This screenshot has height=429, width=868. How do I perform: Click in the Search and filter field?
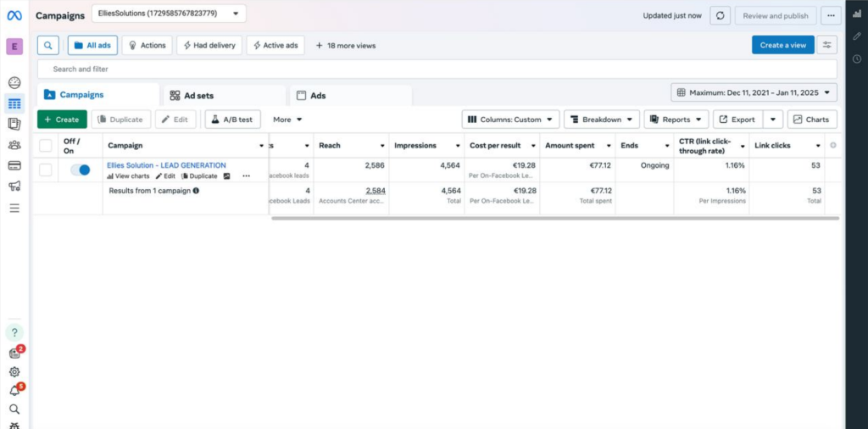click(x=437, y=70)
